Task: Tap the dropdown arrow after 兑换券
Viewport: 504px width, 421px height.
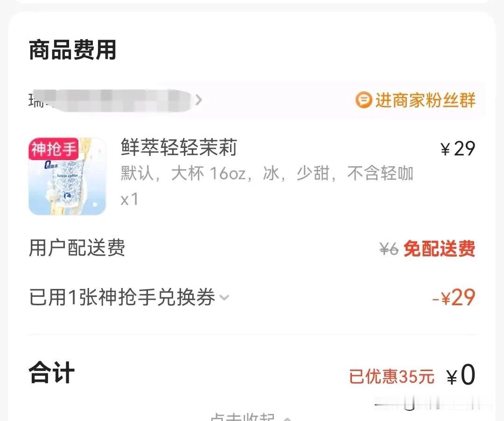Action: [x=224, y=297]
